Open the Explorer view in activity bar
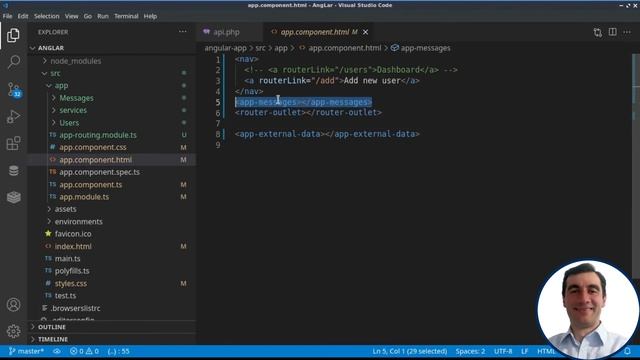 pos(13,36)
